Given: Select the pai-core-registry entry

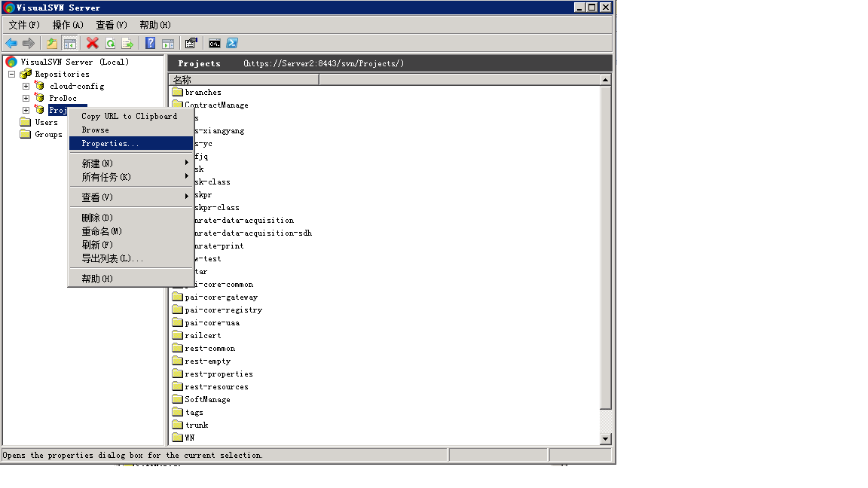Looking at the screenshot, I should (224, 310).
